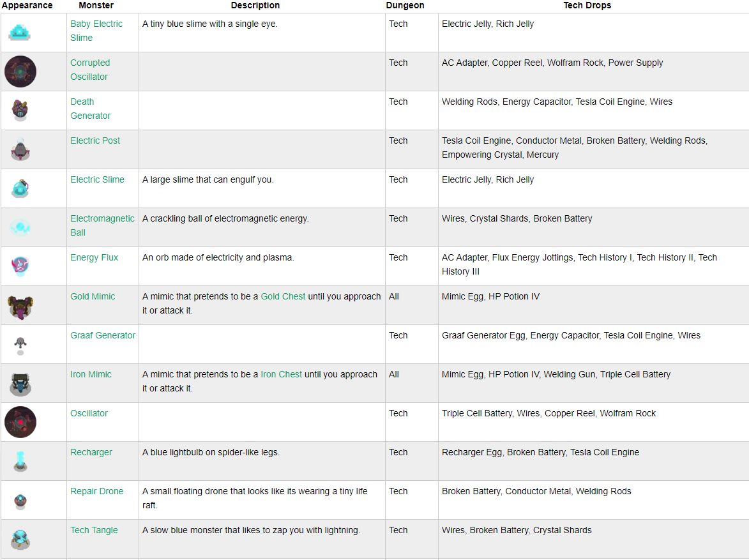The height and width of the screenshot is (560, 749).
Task: Open the Electric Post monster link
Action: point(95,140)
